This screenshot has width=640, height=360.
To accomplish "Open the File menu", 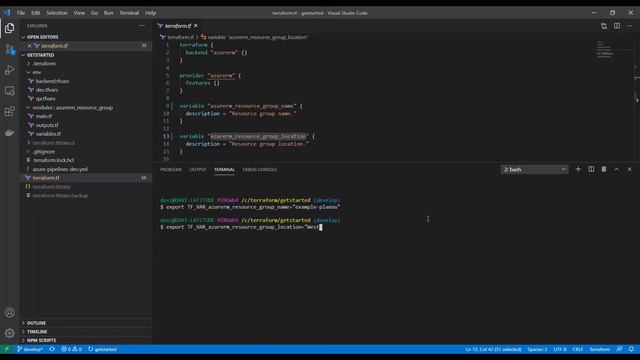I will tap(21, 13).
